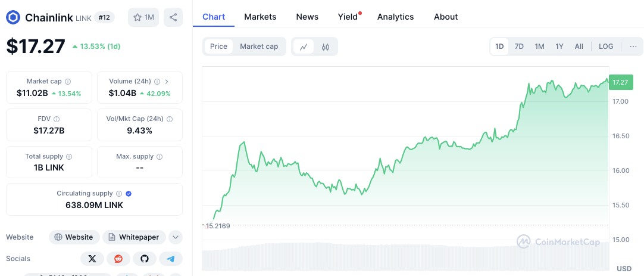This screenshot has height=276, width=644.
Task: Click the $17.27 headline price
Action: point(36,46)
